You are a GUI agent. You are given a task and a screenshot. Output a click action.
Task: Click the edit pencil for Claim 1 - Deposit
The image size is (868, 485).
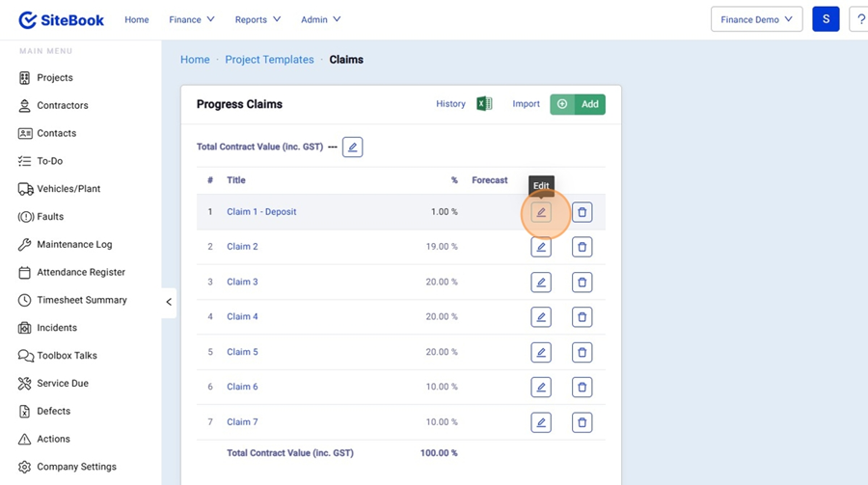pyautogui.click(x=541, y=212)
